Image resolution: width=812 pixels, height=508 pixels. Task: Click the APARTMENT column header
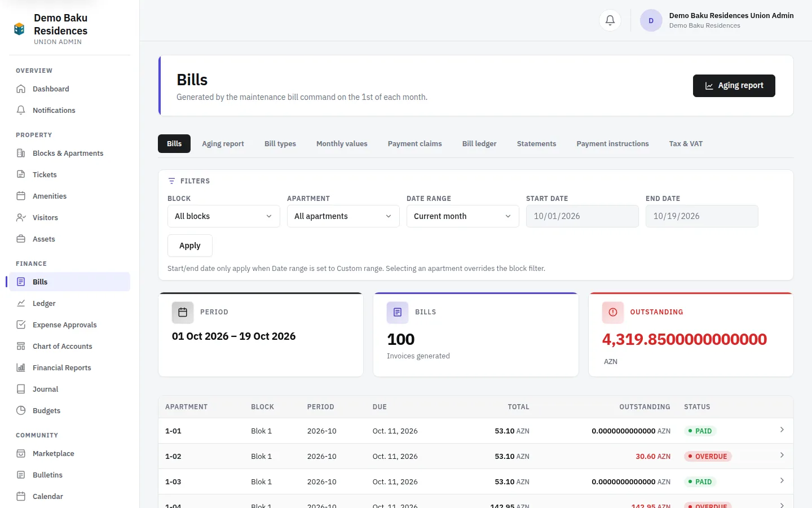point(186,407)
